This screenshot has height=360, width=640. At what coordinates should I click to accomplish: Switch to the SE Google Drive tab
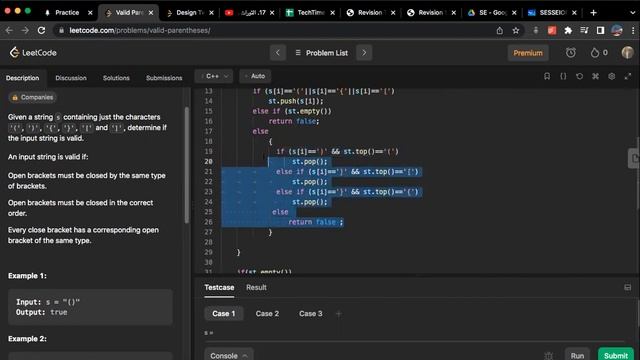coord(493,13)
